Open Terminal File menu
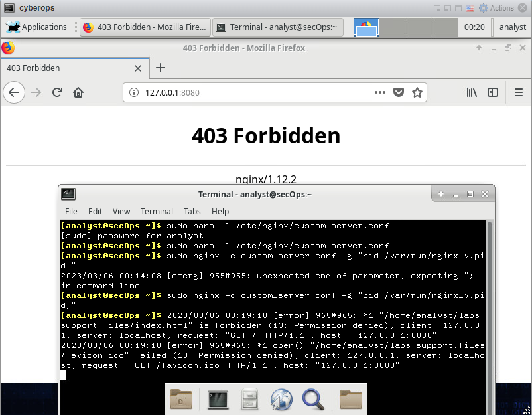532x415 pixels. click(71, 212)
